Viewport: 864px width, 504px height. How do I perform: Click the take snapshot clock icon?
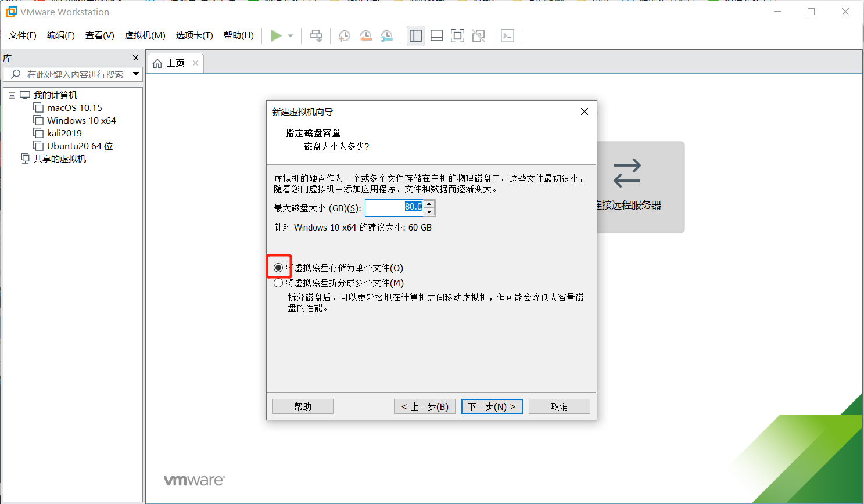tap(345, 36)
